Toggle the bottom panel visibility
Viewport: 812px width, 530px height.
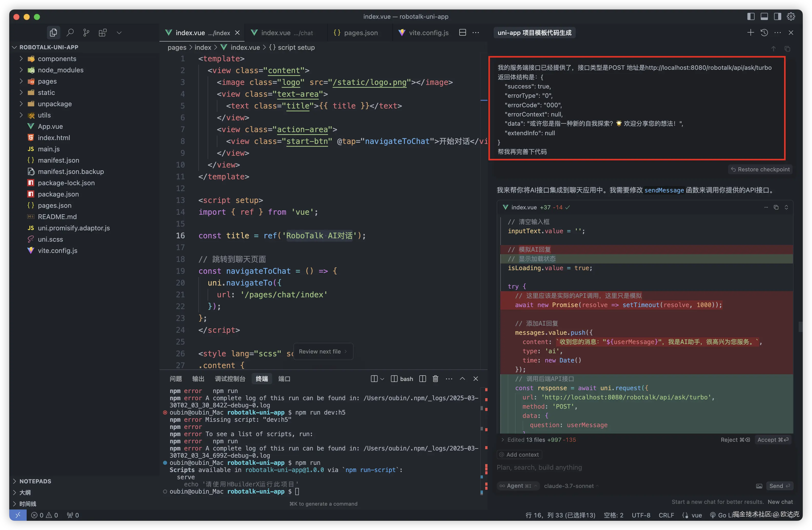(x=764, y=16)
